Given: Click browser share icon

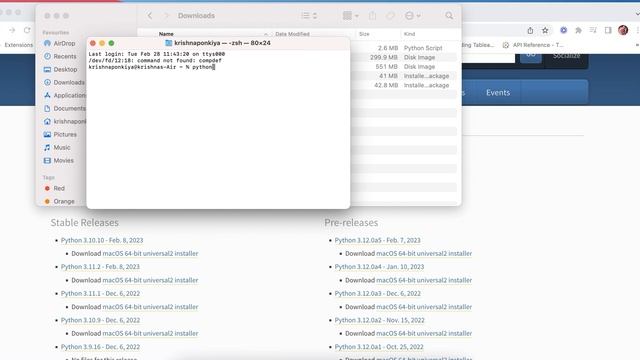Looking at the screenshot, I should point(530,30).
